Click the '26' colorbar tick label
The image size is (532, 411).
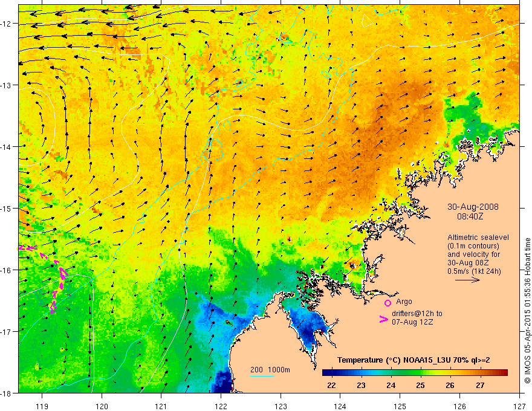[450, 386]
